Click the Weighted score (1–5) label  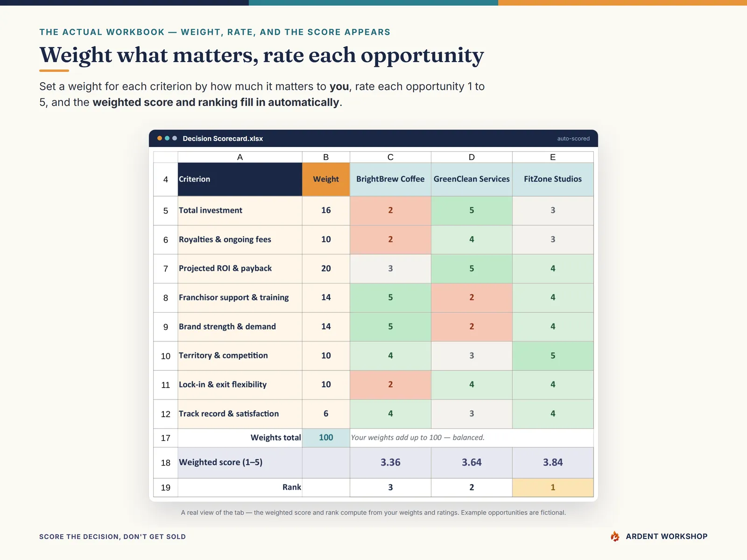coord(240,462)
